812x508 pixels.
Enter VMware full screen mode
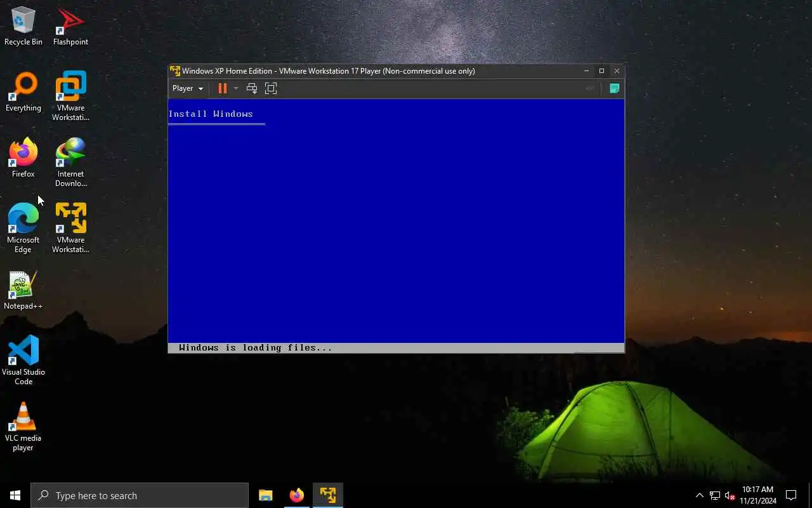pos(271,88)
